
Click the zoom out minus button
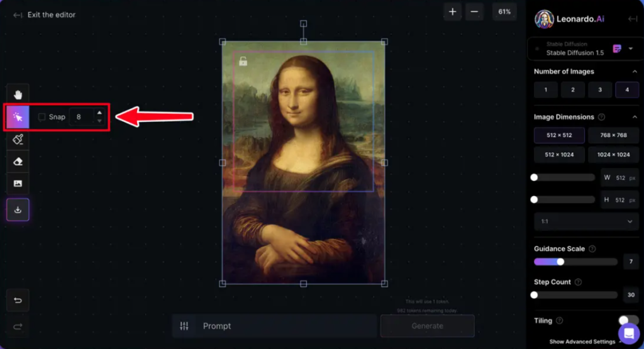tap(474, 12)
